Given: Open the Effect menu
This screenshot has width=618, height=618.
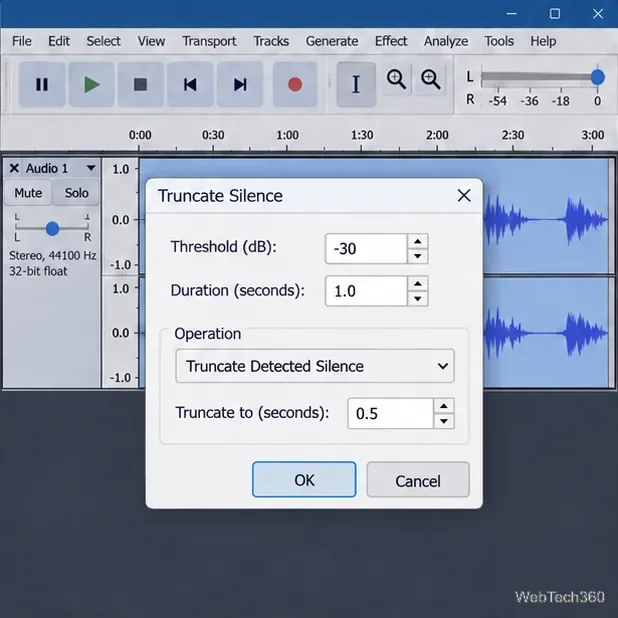Looking at the screenshot, I should click(x=391, y=41).
